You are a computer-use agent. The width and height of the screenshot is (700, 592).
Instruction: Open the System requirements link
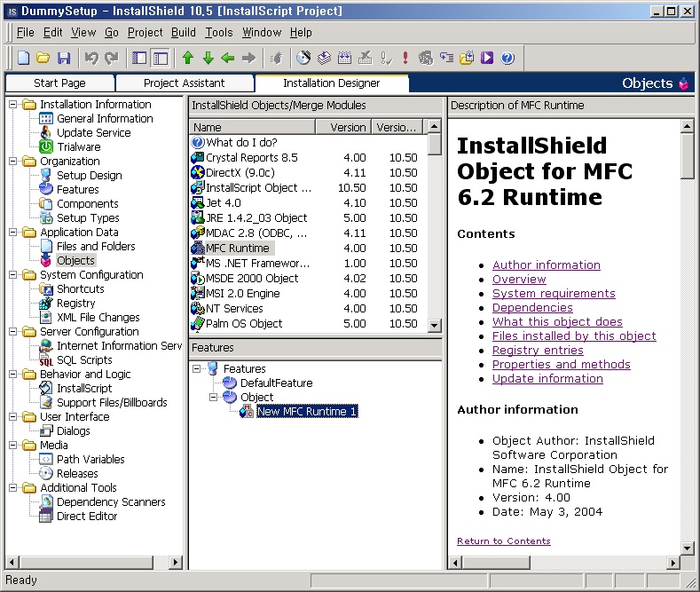click(554, 293)
